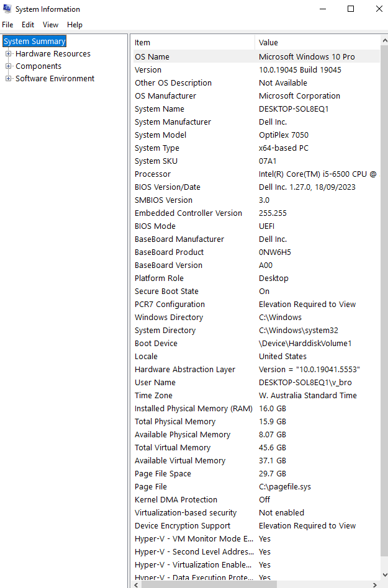Open the View menu
This screenshot has width=388, height=588.
click(x=50, y=25)
